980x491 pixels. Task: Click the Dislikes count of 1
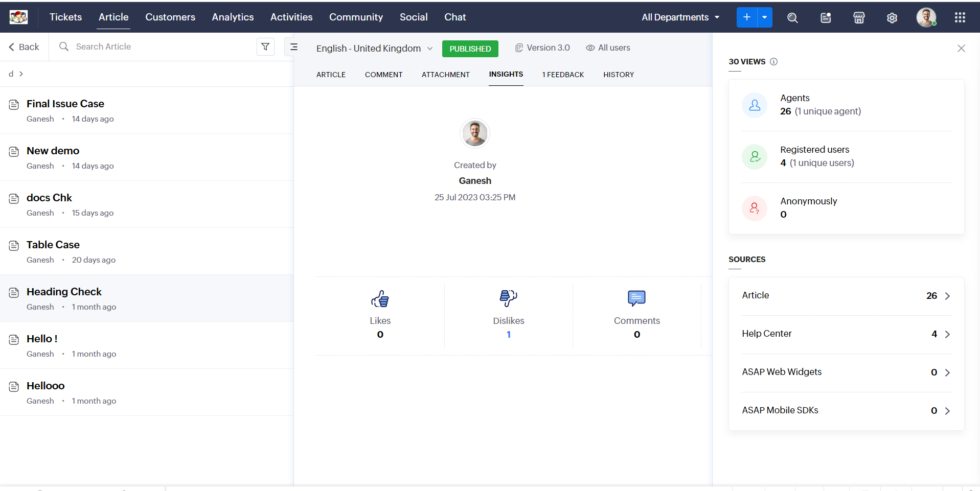click(509, 335)
